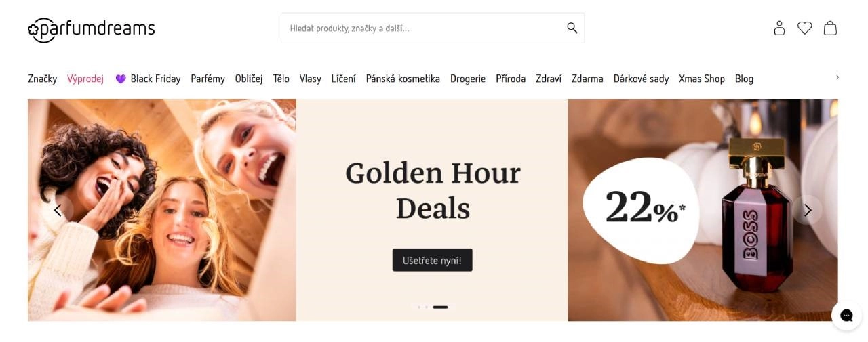The height and width of the screenshot is (342, 868).
Task: Click the magnifier search icon
Action: [x=572, y=28]
